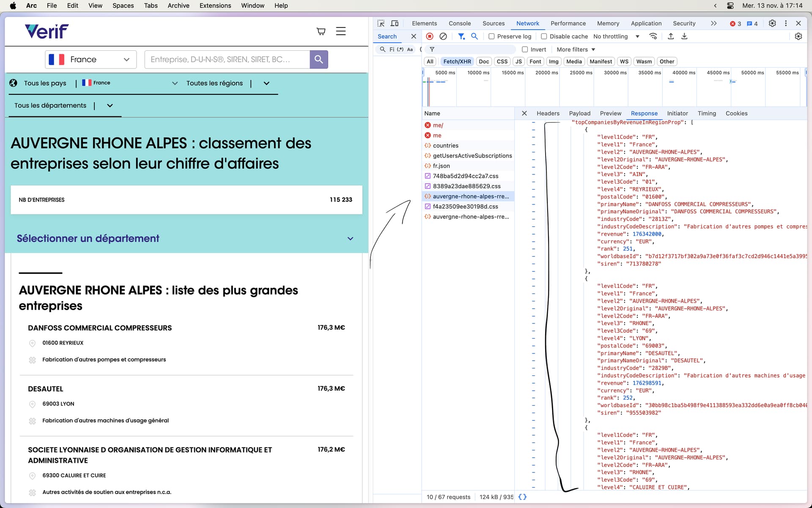Switch to the Elements tab

click(x=424, y=23)
